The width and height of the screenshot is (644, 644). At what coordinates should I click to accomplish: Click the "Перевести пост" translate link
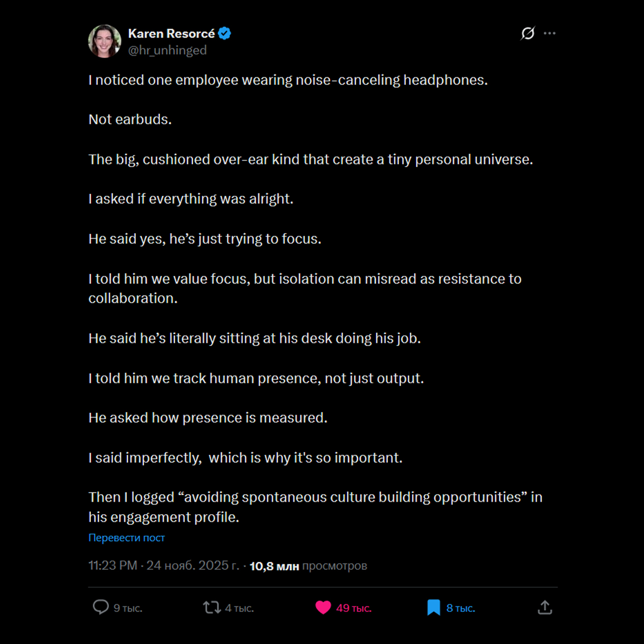pos(126,538)
